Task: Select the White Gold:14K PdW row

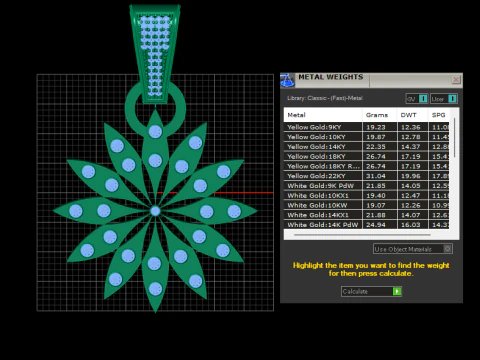Action: point(366,225)
